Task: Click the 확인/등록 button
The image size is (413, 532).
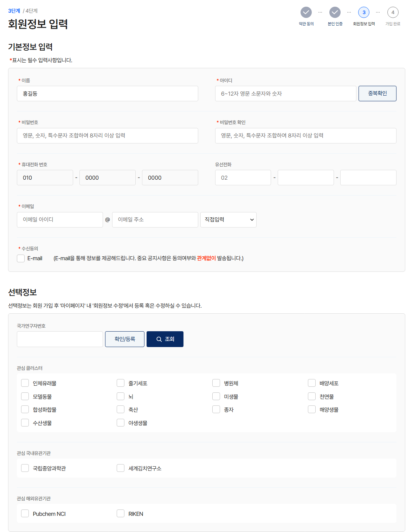Action: tap(125, 339)
